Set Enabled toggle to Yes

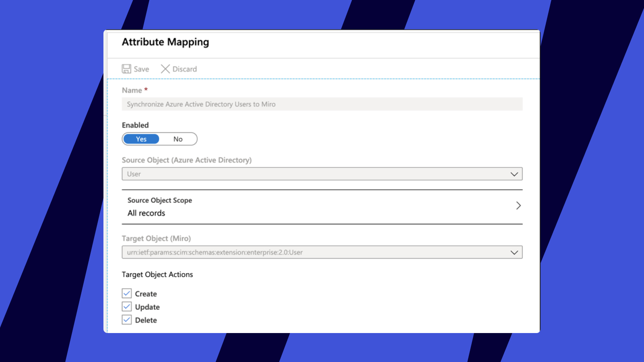pos(141,139)
